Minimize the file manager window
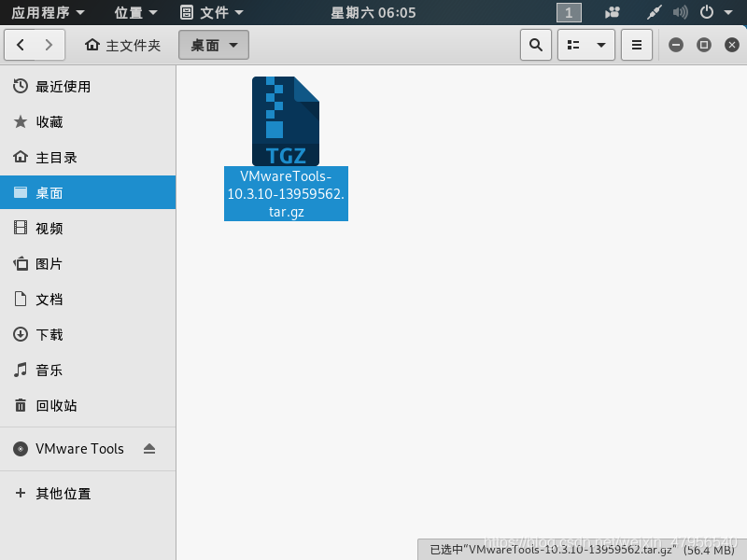Image resolution: width=747 pixels, height=560 pixels. 675,45
